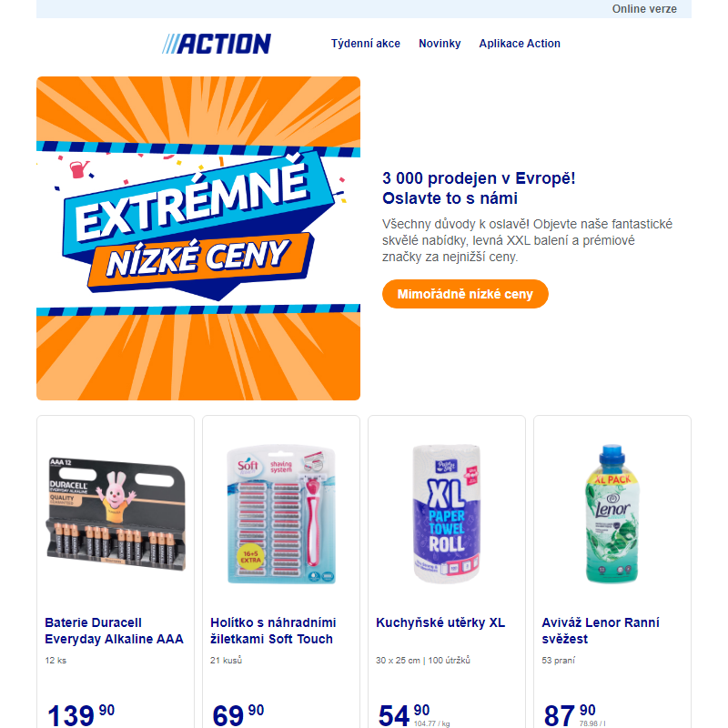
Task: Open the Extrémně nízké ceny banner
Action: pos(198,238)
